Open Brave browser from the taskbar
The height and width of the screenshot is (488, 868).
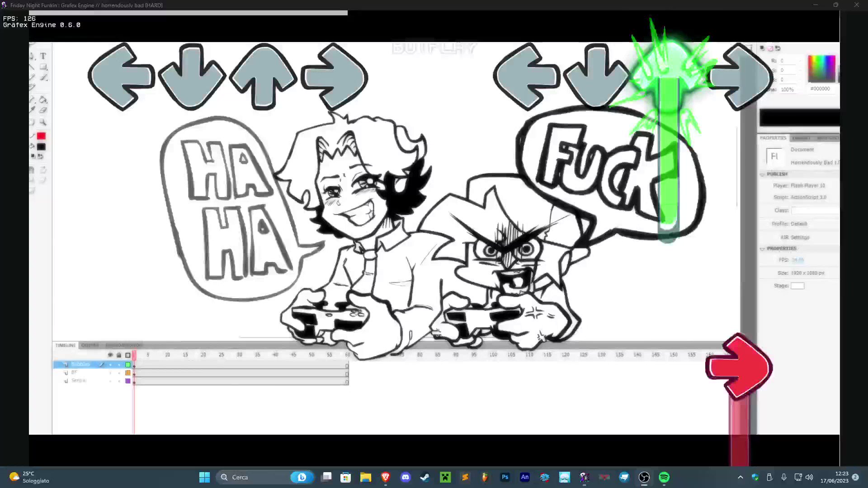click(386, 477)
